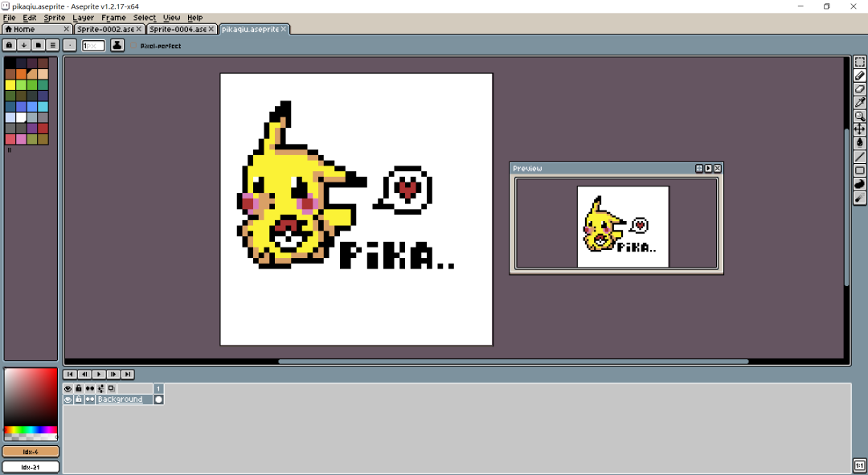Toggle continuous cels mode in timeline header
The width and height of the screenshot is (868, 475).
(x=90, y=389)
